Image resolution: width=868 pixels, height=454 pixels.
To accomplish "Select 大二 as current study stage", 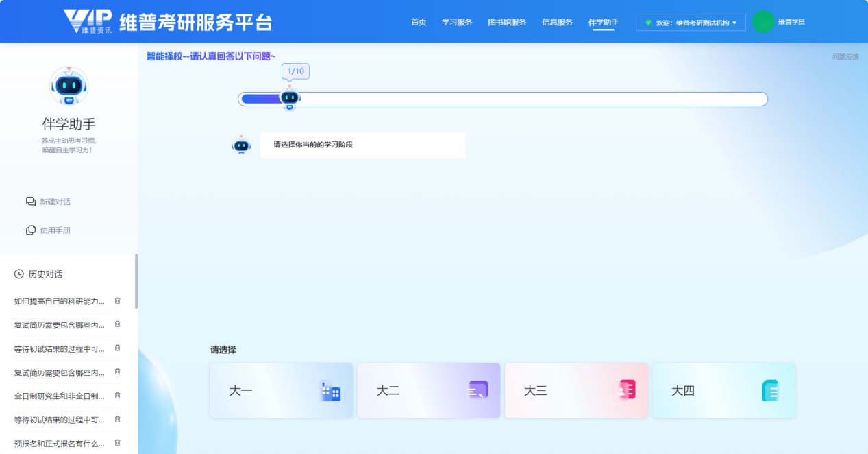I will coord(429,390).
